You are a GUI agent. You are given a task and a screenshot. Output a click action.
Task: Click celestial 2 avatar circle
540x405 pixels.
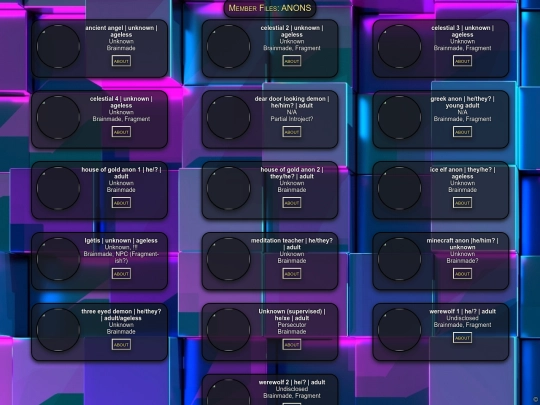229,46
